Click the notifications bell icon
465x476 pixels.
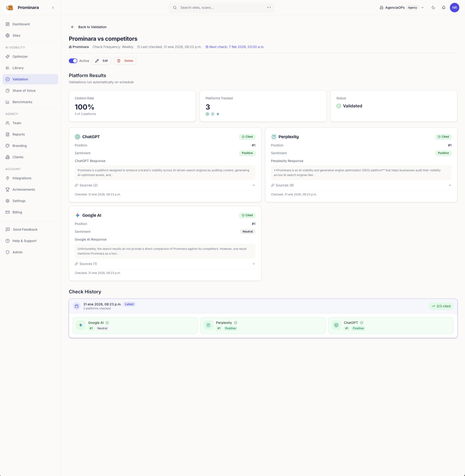443,8
